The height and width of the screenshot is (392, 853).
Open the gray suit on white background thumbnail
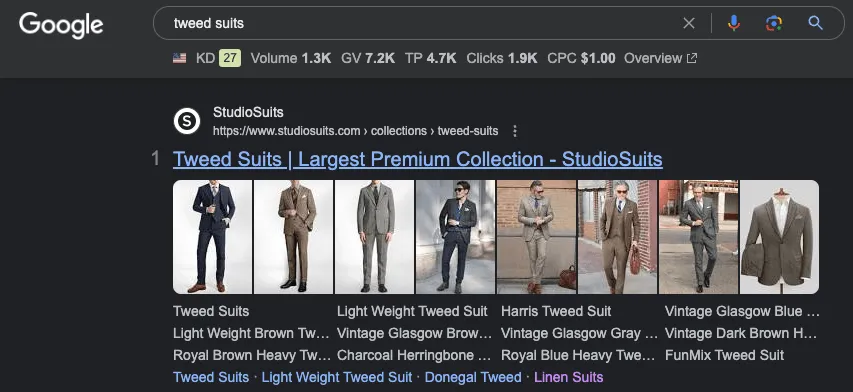click(x=374, y=237)
